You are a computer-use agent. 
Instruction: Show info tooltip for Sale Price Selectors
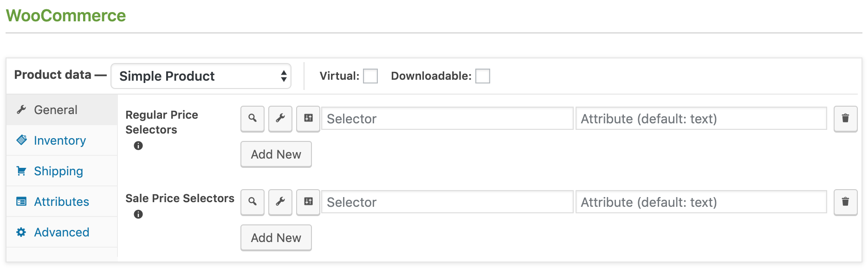tap(138, 214)
